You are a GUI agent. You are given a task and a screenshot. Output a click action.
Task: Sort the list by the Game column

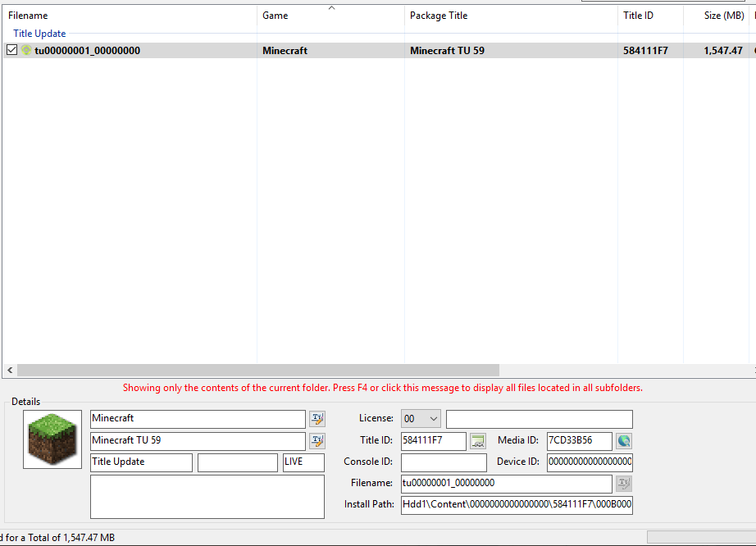[276, 16]
